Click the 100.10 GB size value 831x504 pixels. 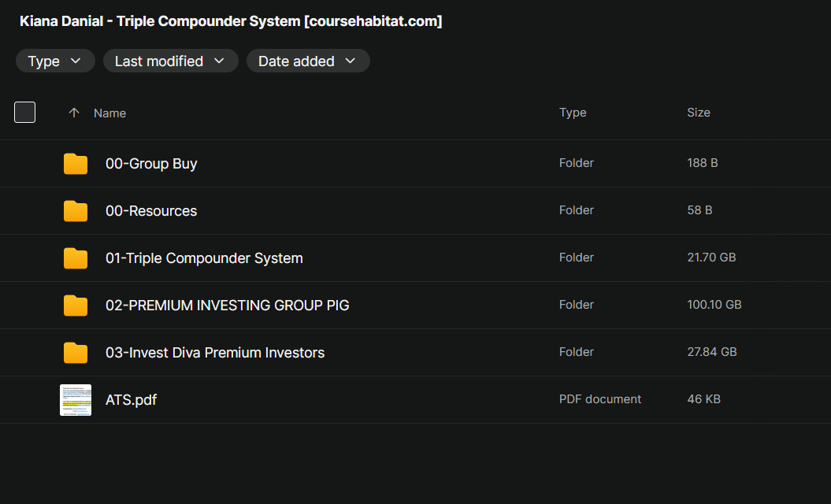pos(714,304)
